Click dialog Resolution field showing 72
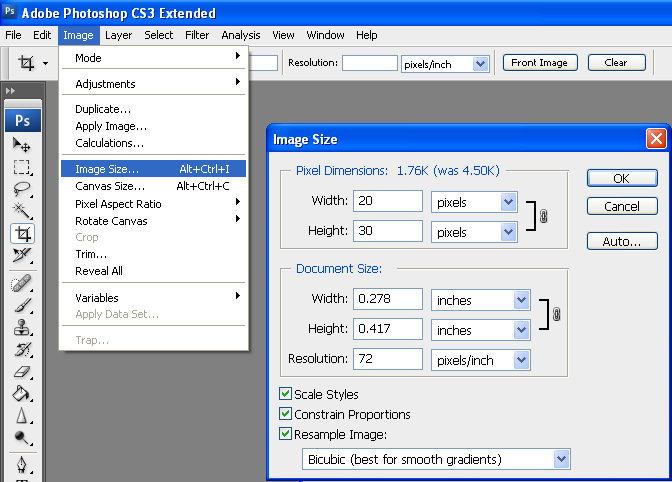The height and width of the screenshot is (482, 672). point(388,359)
